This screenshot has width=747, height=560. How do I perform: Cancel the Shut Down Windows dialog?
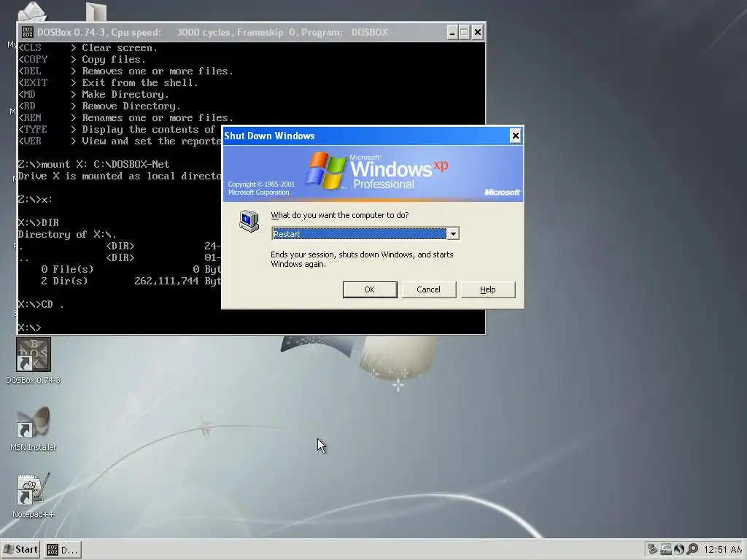pos(429,289)
